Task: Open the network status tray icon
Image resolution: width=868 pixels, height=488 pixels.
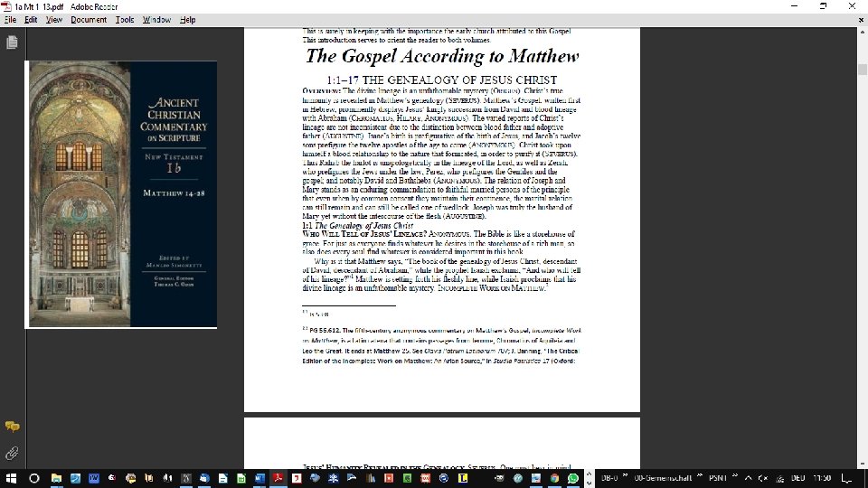Action: 779,478
